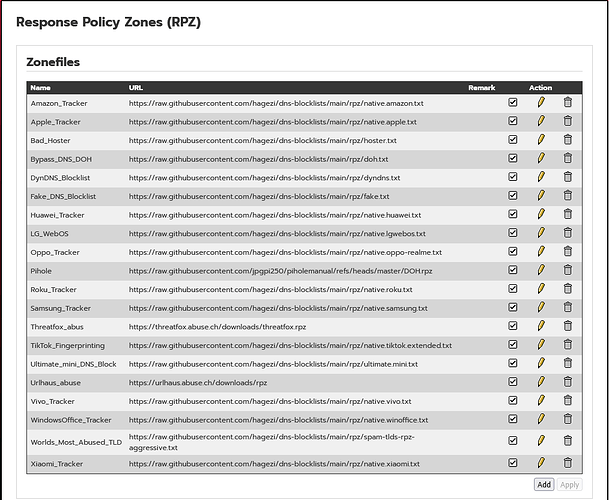
Task: Edit the Ultimate_mini_DNS_Block entry
Action: pos(541,364)
